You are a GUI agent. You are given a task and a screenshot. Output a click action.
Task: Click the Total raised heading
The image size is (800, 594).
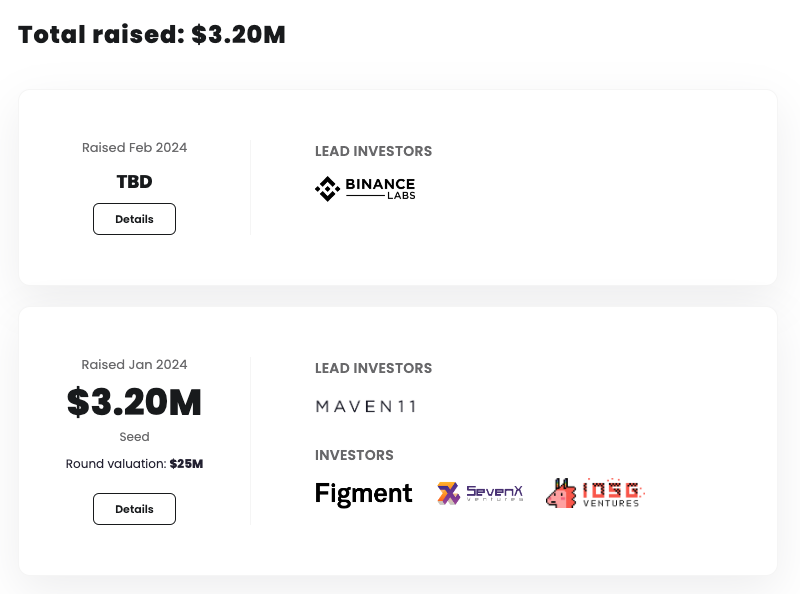tap(152, 35)
